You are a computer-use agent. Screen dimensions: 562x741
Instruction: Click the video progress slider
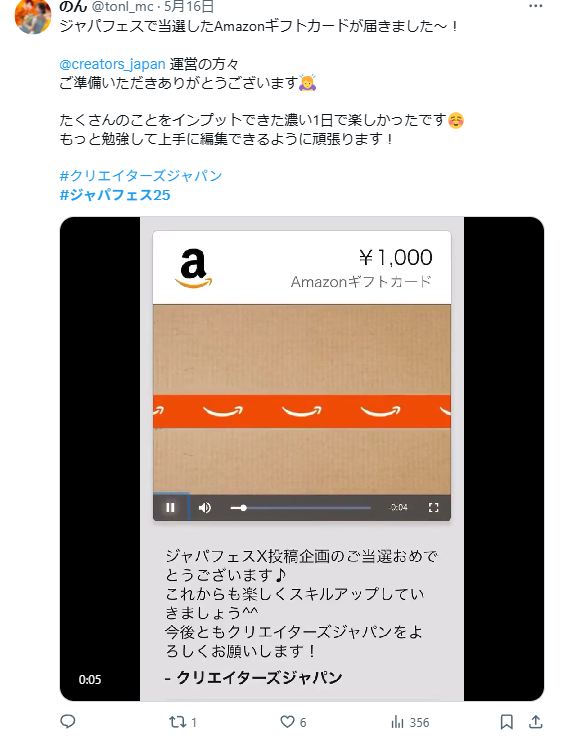pos(301,508)
